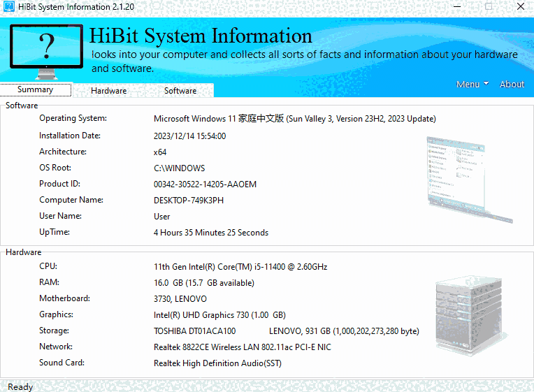
Task: Click the Motherboard value 3730, LENOVO
Action: tap(180, 299)
